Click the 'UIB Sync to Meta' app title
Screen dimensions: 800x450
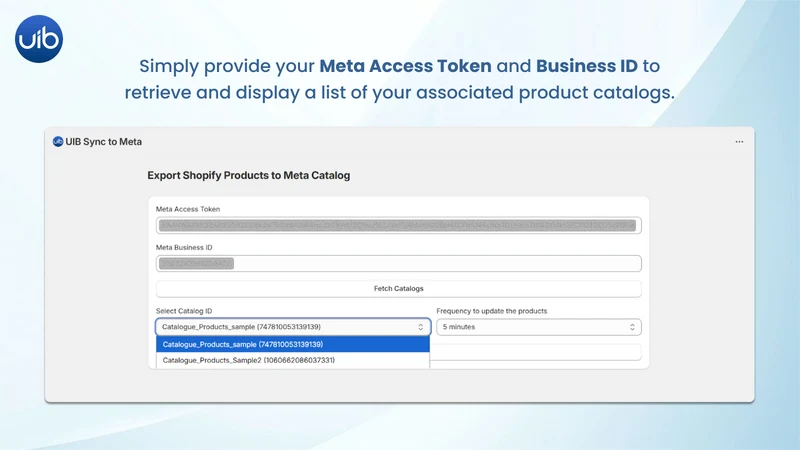[104, 142]
